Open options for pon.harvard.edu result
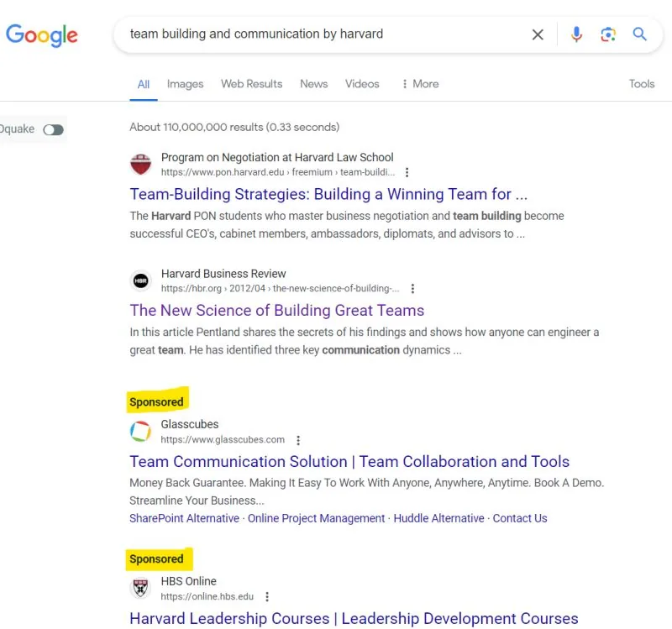Image resolution: width=672 pixels, height=629 pixels. coord(407,172)
